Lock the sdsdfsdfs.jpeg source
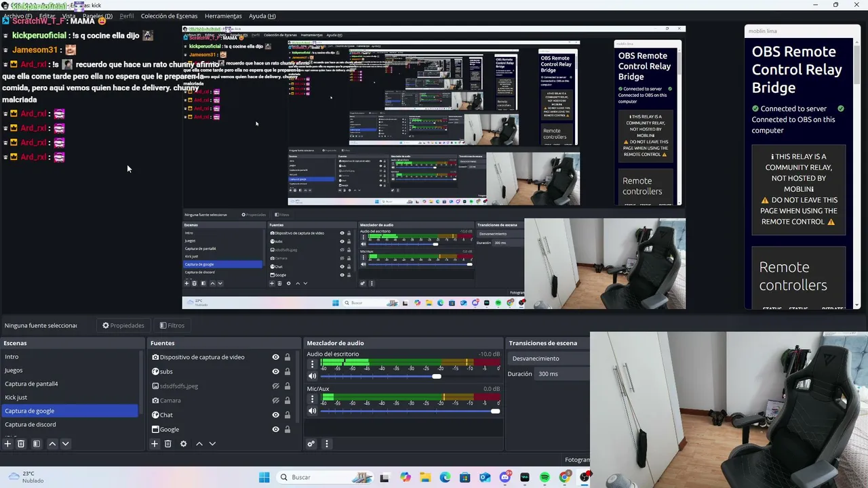The height and width of the screenshot is (488, 868). coord(288,386)
